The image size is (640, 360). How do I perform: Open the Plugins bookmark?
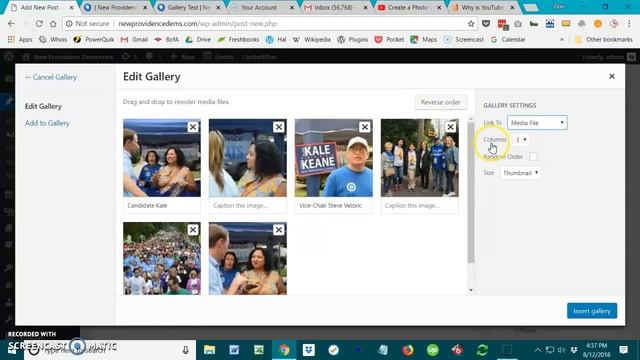pyautogui.click(x=353, y=40)
